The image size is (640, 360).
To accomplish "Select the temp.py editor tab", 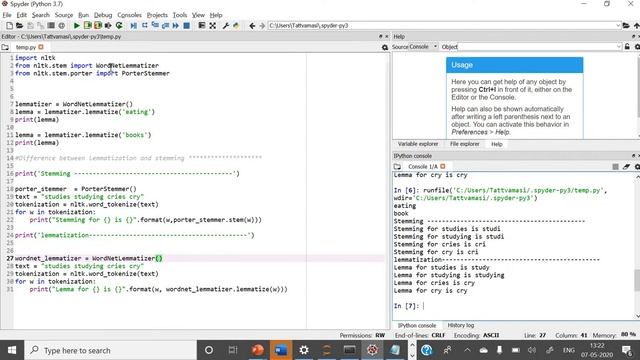I will [26, 47].
